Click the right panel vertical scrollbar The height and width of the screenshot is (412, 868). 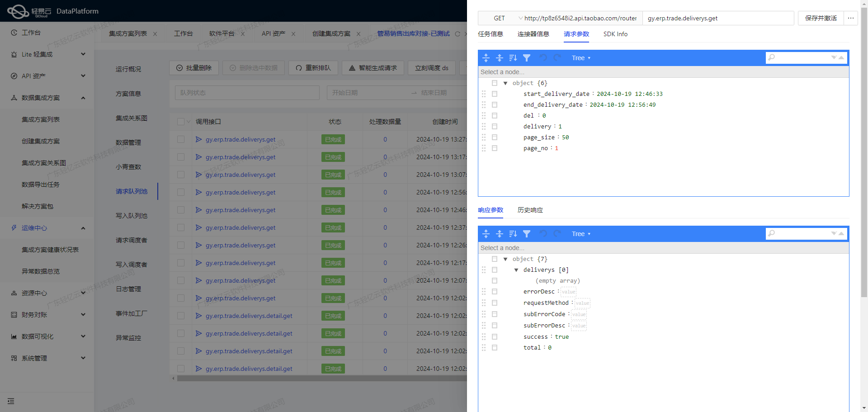[x=864, y=153]
